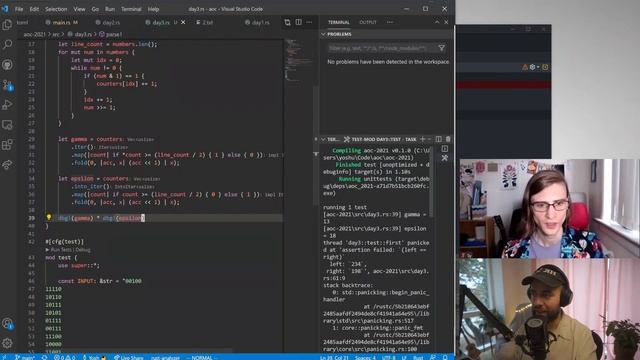Open the Search view in activity bar
Image resolution: width=640 pixels, height=360 pixels.
coord(7,44)
